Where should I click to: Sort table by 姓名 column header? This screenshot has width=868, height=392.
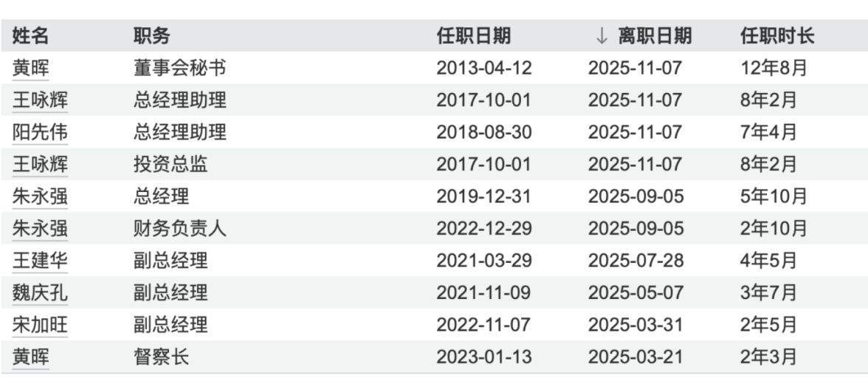(30, 35)
